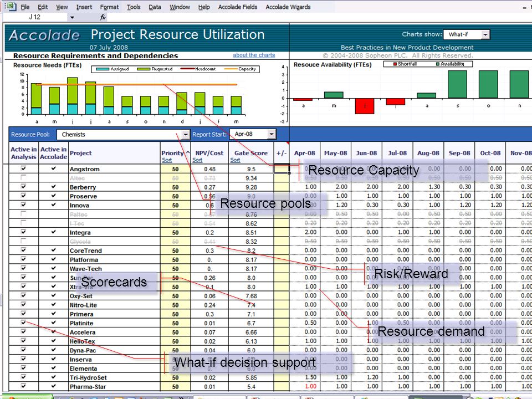
Task: Toggle the Pharma-Star analysis checkbox
Action: (23, 386)
